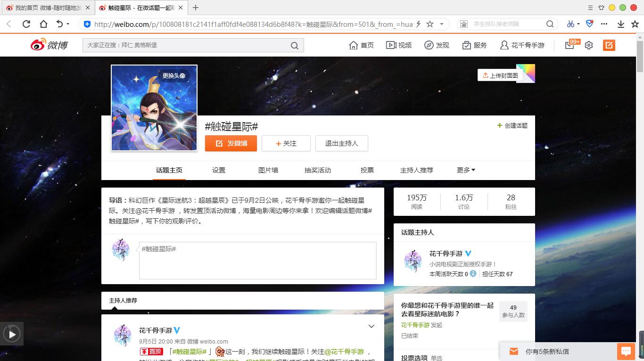Screen dimensions: 644x361
Task: Open a new browser tab
Action: (196, 8)
